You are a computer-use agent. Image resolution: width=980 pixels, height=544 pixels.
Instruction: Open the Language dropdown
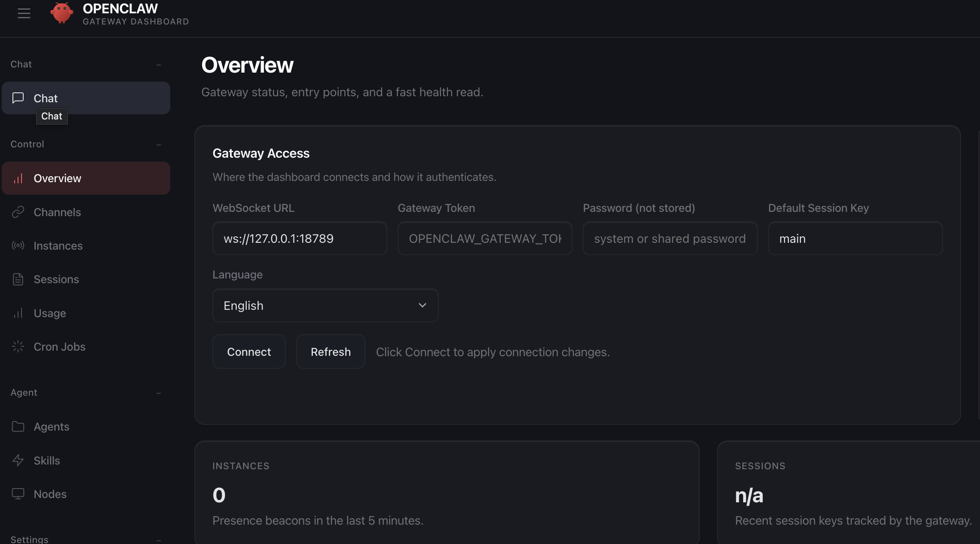(325, 306)
